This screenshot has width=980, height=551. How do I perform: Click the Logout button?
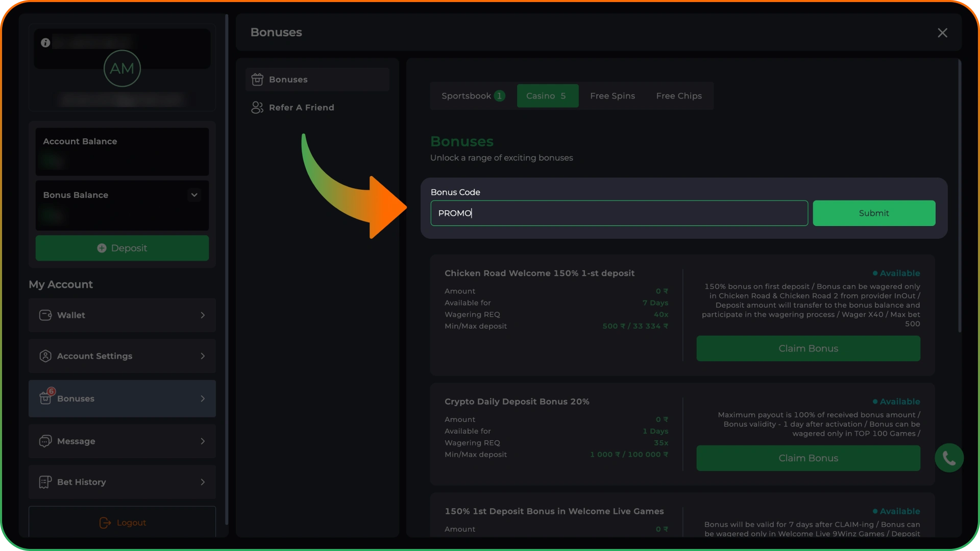122,522
